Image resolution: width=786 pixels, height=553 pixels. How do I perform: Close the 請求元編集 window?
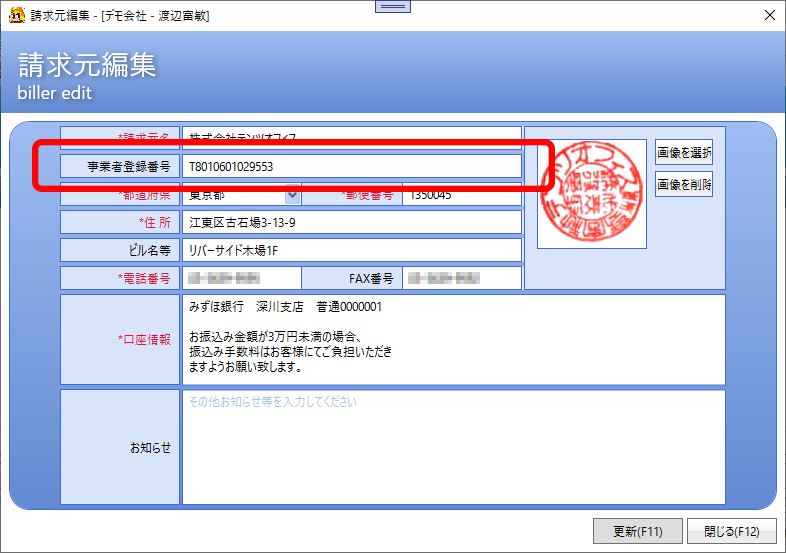click(x=768, y=15)
